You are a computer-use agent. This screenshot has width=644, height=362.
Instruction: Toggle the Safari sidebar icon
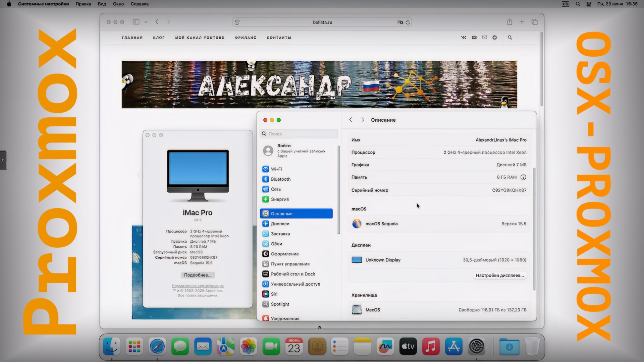(x=136, y=22)
